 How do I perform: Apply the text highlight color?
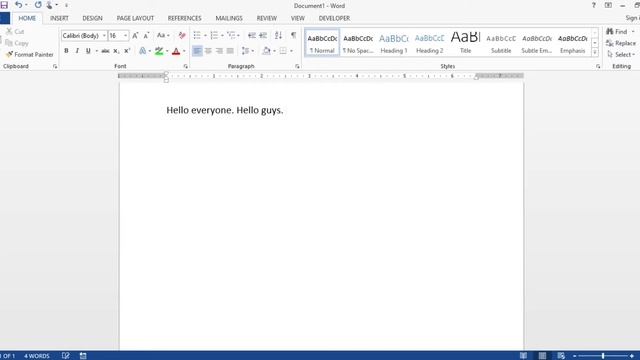point(159,51)
